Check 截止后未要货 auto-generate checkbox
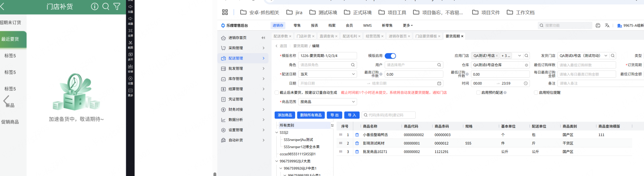 [x=277, y=93]
